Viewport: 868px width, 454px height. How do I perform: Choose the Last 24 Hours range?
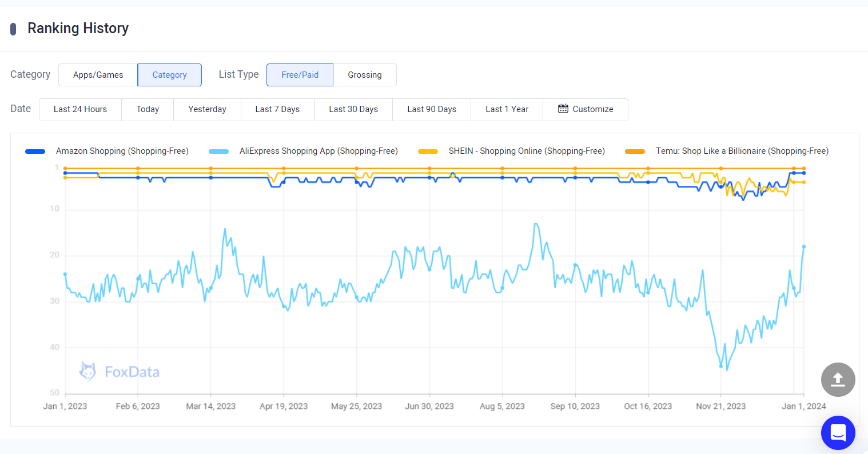(81, 109)
